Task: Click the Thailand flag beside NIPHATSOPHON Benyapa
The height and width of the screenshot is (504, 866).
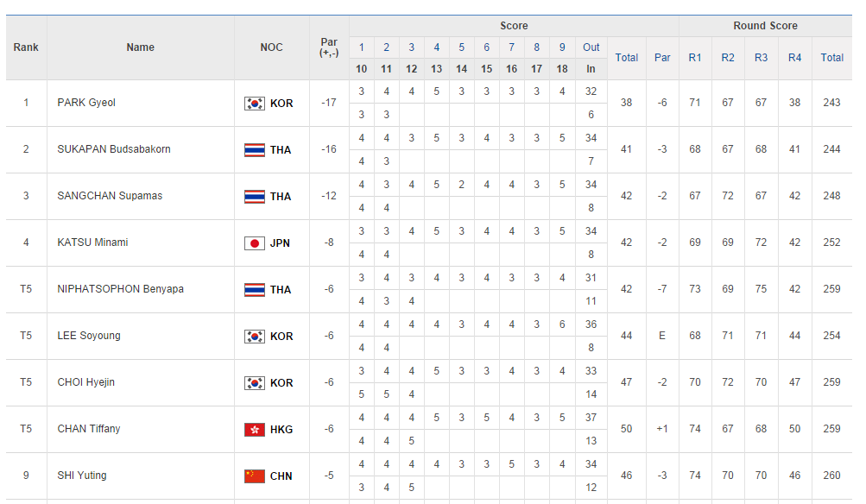Action: click(x=254, y=290)
